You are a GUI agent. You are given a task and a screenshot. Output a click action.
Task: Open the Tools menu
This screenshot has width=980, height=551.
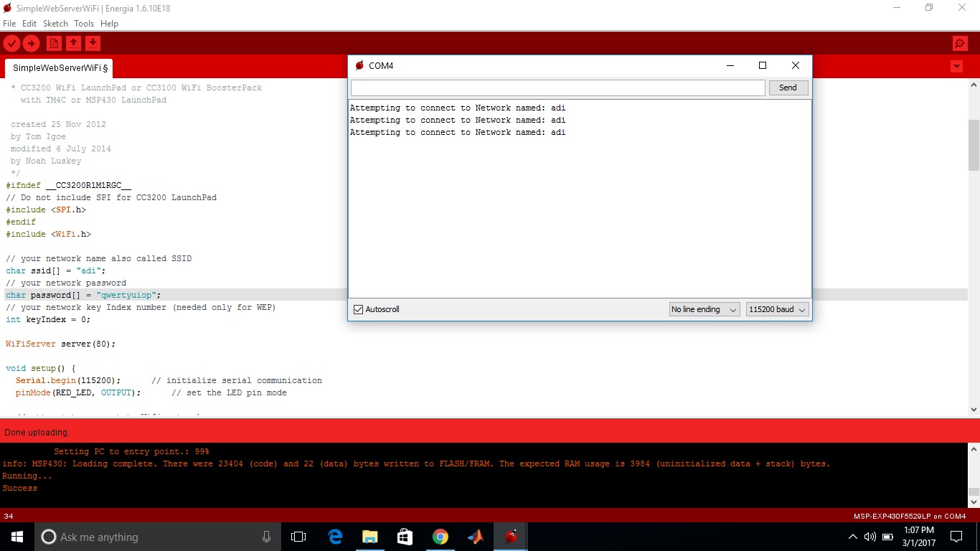tap(84, 24)
